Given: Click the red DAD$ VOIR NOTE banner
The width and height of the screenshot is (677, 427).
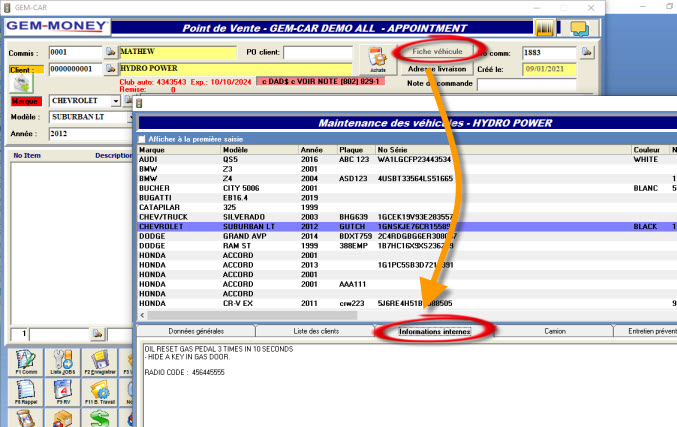Looking at the screenshot, I should [320, 81].
